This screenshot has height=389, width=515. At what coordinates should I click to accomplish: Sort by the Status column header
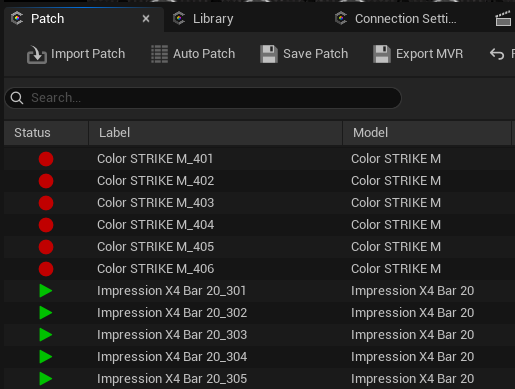coord(46,133)
